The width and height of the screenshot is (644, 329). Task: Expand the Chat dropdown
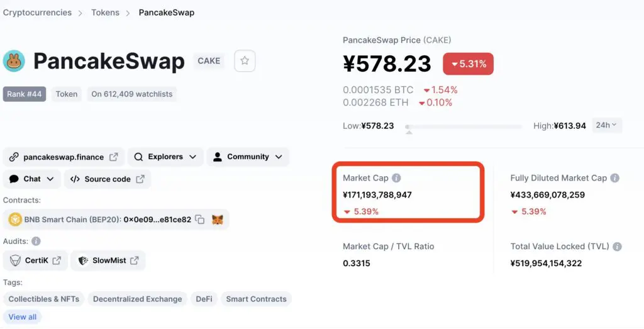click(31, 179)
